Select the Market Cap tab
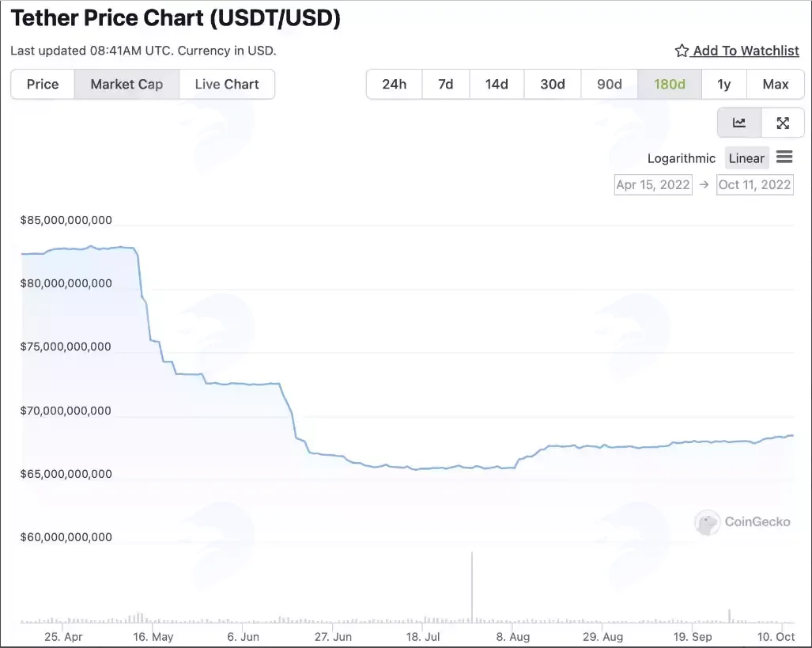 pyautogui.click(x=127, y=84)
